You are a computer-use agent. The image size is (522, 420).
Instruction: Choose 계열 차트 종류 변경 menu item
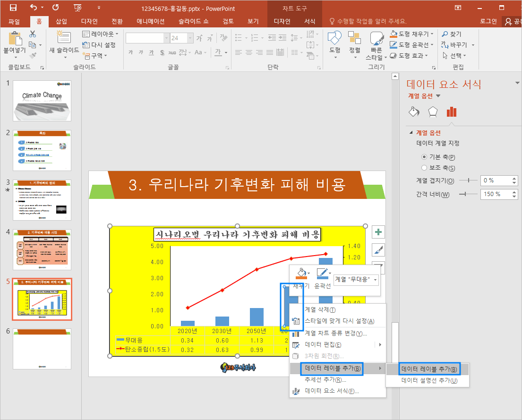click(338, 333)
